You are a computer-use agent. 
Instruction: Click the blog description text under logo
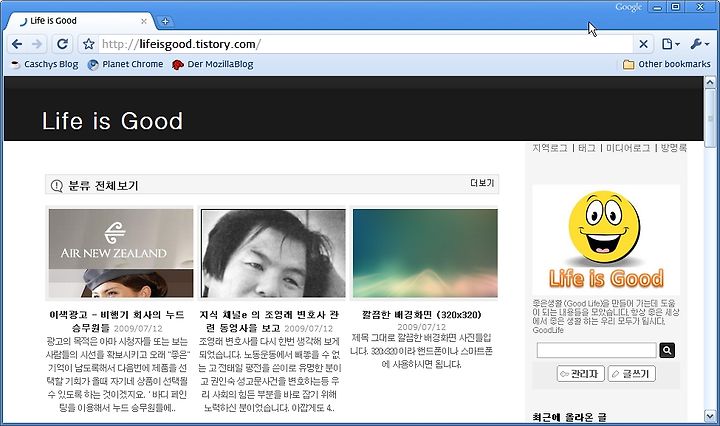606,317
